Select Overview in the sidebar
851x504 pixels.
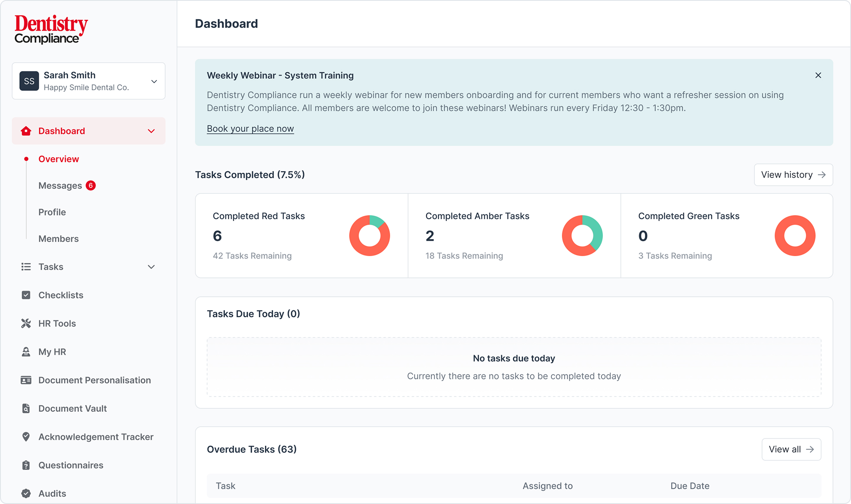coord(58,159)
